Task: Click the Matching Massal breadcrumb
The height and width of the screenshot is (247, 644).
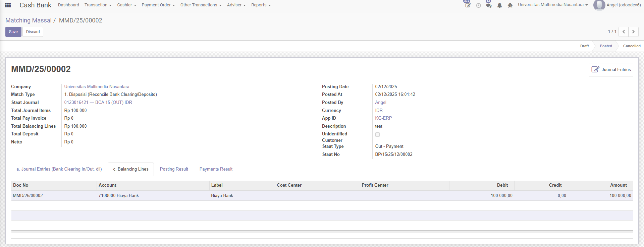Action: coord(29,20)
